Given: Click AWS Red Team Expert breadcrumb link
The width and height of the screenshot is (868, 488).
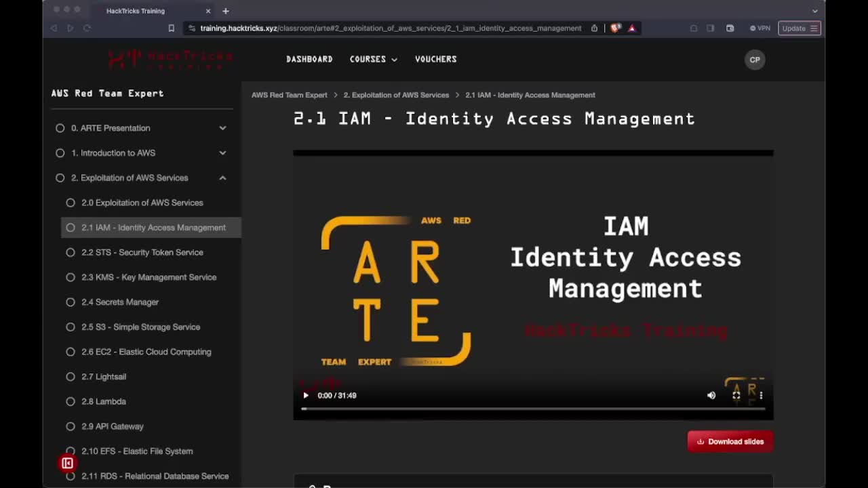Looking at the screenshot, I should pos(289,95).
